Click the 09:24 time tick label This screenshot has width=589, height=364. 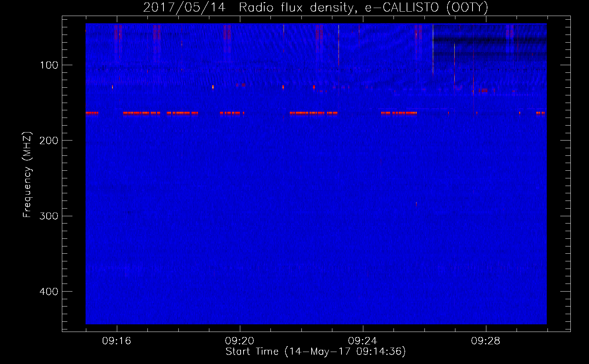click(363, 341)
